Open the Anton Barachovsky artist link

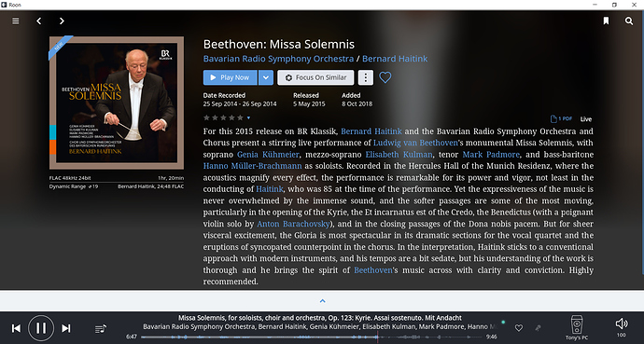pyautogui.click(x=293, y=224)
